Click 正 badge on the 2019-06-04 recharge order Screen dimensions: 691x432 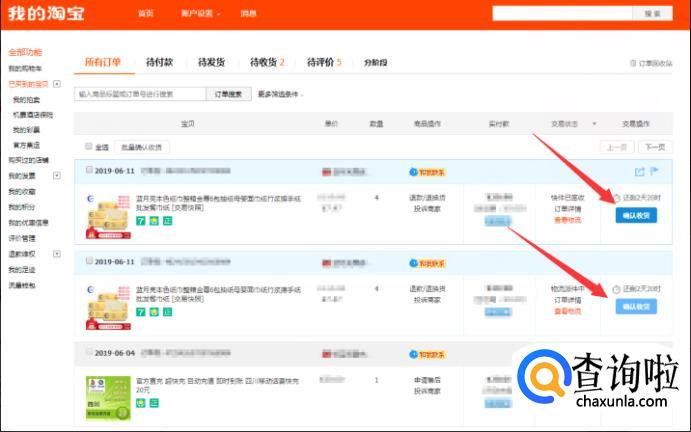pyautogui.click(x=154, y=402)
